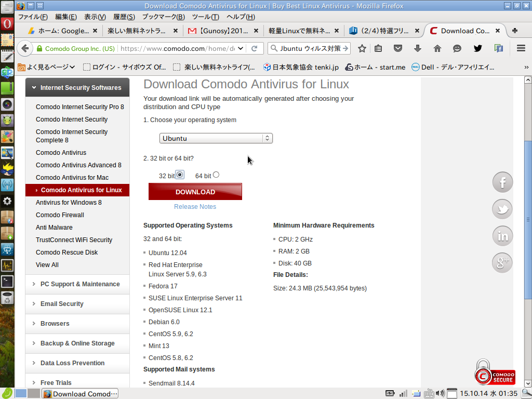Image resolution: width=532 pixels, height=399 pixels.
Task: Expand the Email Security section
Action: (x=77, y=304)
